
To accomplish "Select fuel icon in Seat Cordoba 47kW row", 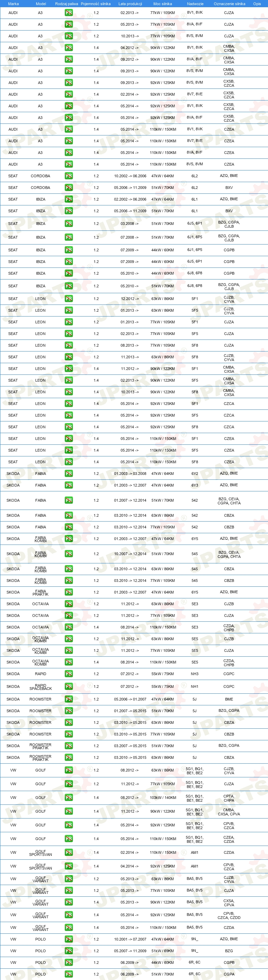I will [x=69, y=176].
